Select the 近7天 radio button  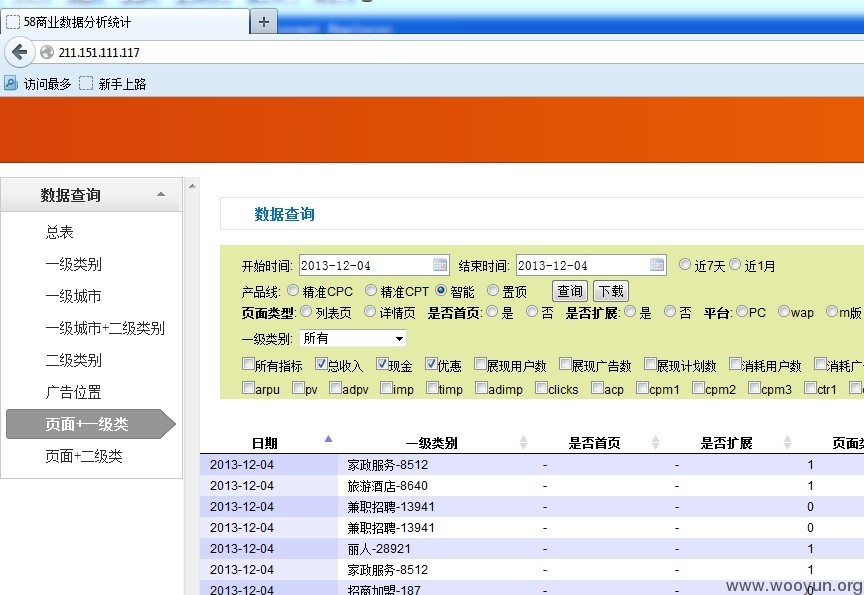click(684, 264)
